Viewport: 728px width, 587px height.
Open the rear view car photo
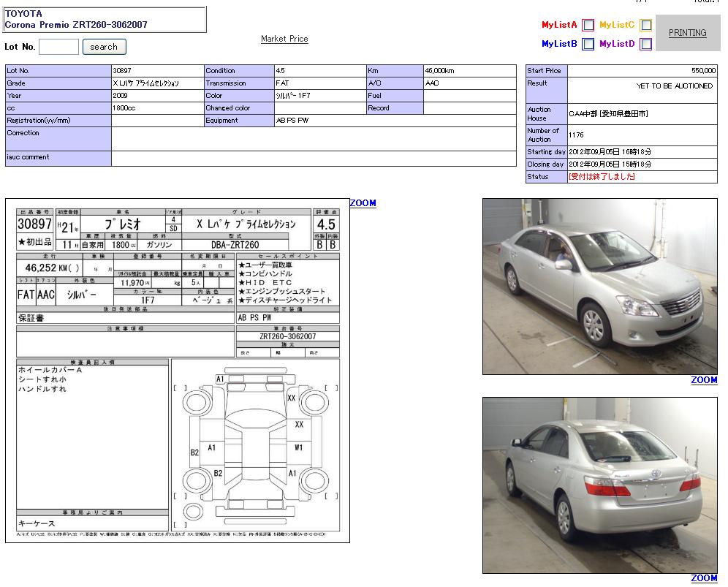(x=599, y=485)
